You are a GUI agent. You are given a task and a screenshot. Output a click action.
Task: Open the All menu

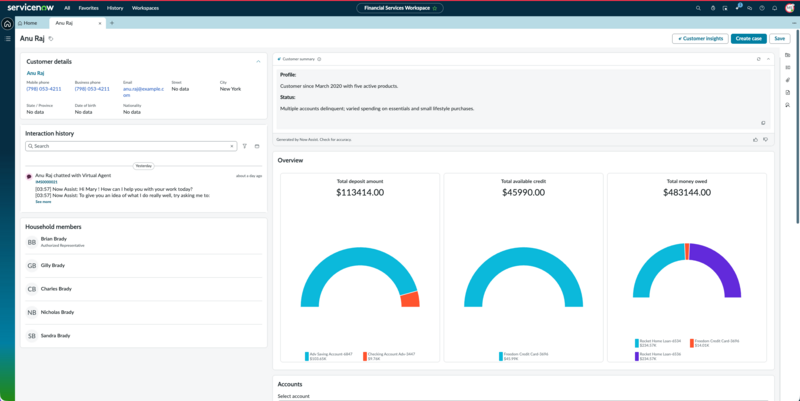tap(67, 8)
